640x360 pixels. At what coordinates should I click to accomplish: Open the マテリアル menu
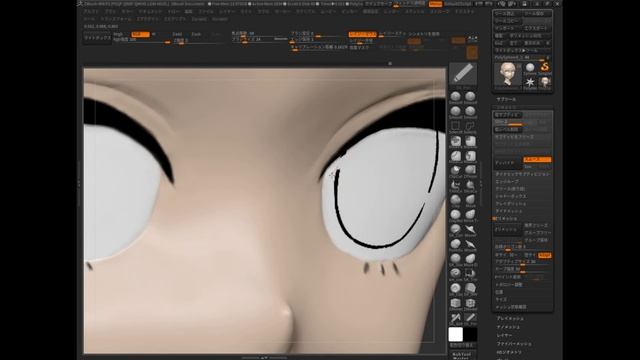[306, 12]
